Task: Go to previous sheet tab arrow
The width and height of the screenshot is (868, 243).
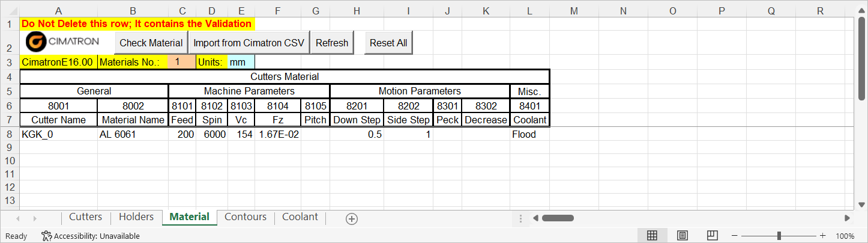Action: (x=18, y=218)
